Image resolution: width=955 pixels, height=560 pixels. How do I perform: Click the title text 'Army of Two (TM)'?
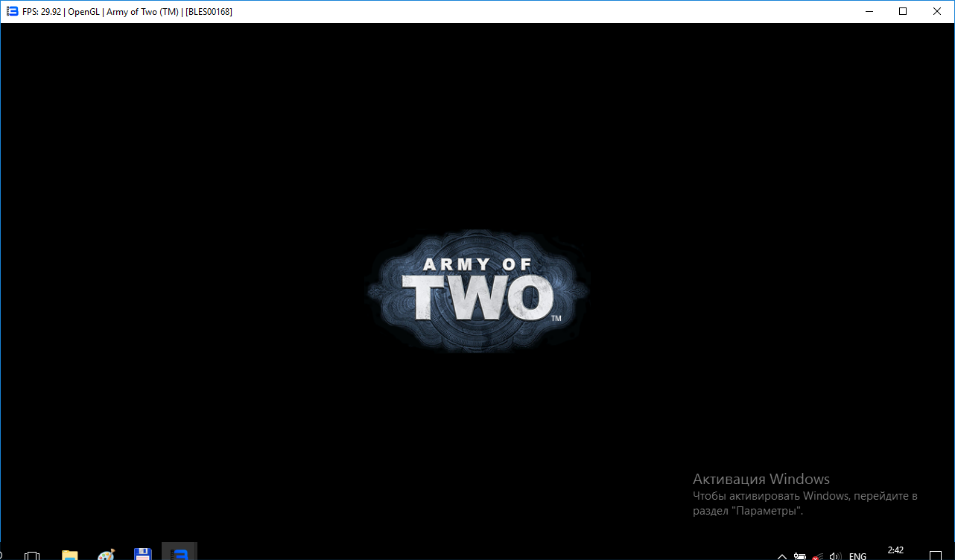[x=142, y=12]
